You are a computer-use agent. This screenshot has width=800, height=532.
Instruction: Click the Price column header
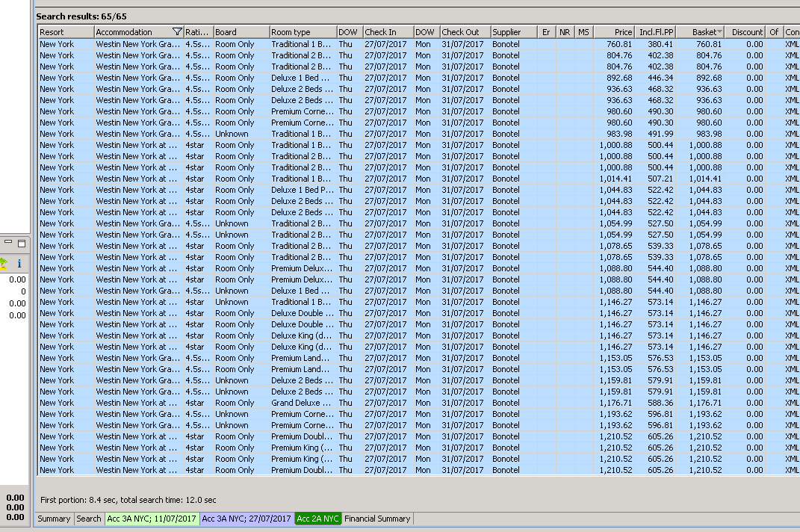pos(614,31)
